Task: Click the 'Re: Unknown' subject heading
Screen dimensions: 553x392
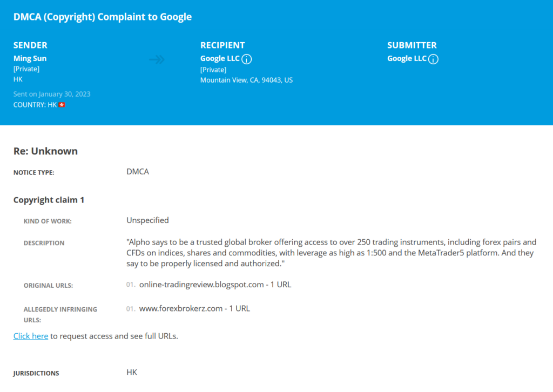Action: [45, 151]
